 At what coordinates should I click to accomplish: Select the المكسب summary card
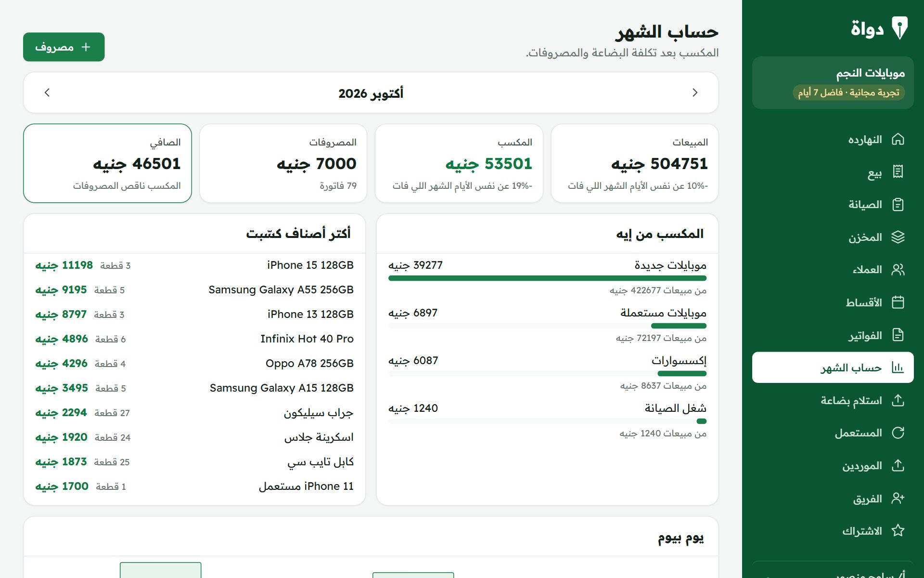pos(459,163)
